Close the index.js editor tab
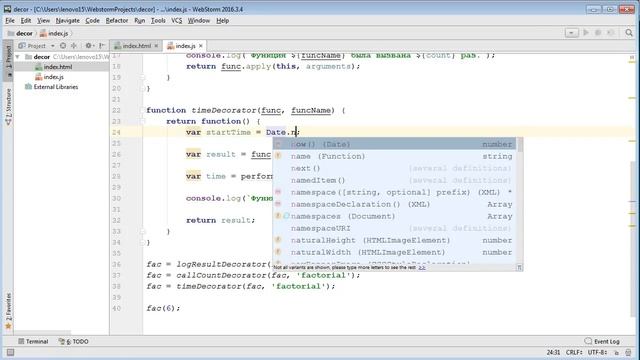 click(200, 46)
